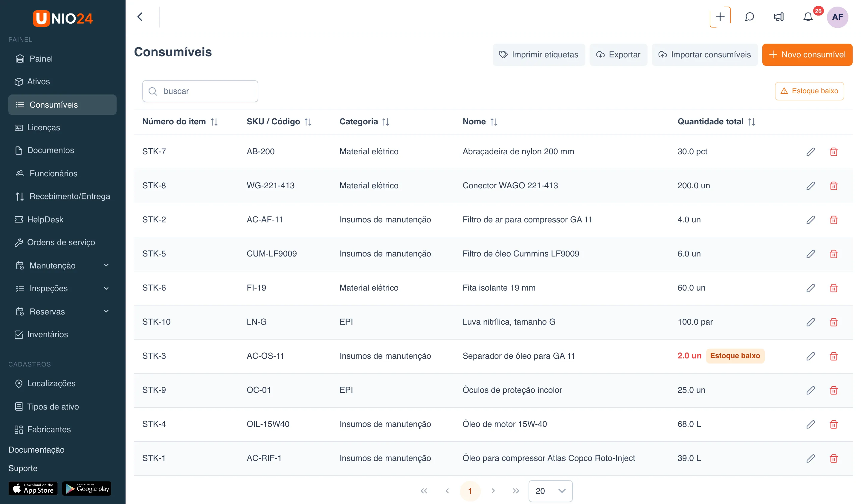Focus the buscar search field
Viewport: 861px width, 504px height.
tap(200, 91)
